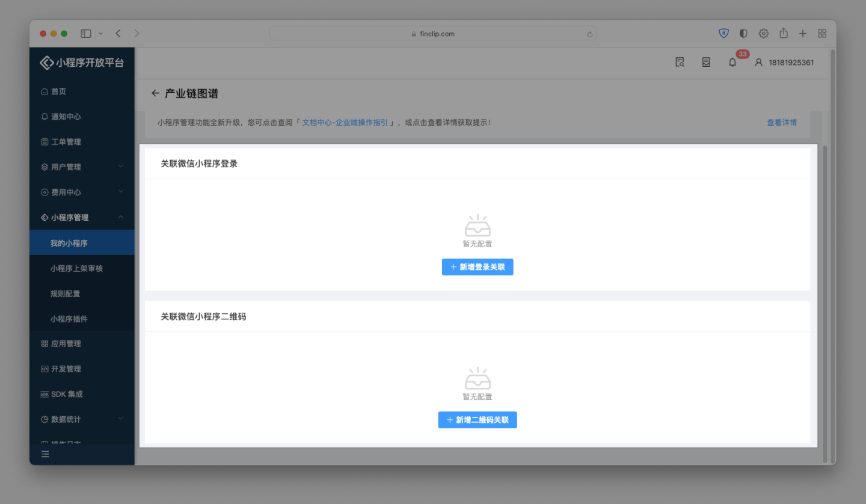The width and height of the screenshot is (866, 504).
Task: Click the back arrow beside 产业链图谱
Action: tap(155, 93)
